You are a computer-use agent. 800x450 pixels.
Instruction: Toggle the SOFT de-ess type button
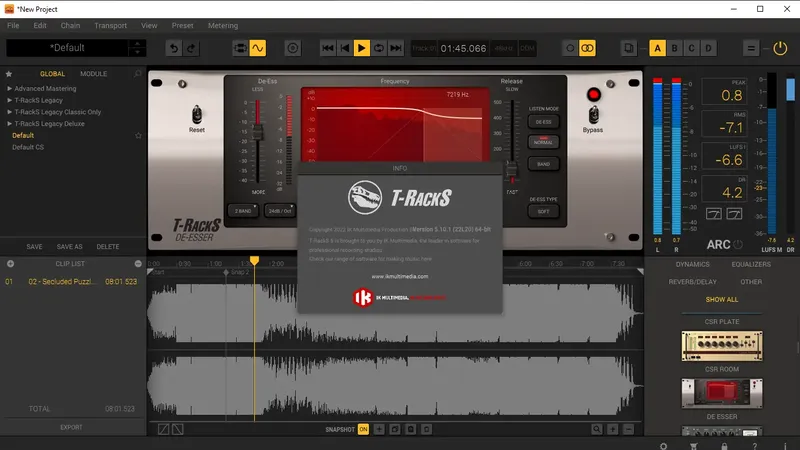tap(543, 211)
